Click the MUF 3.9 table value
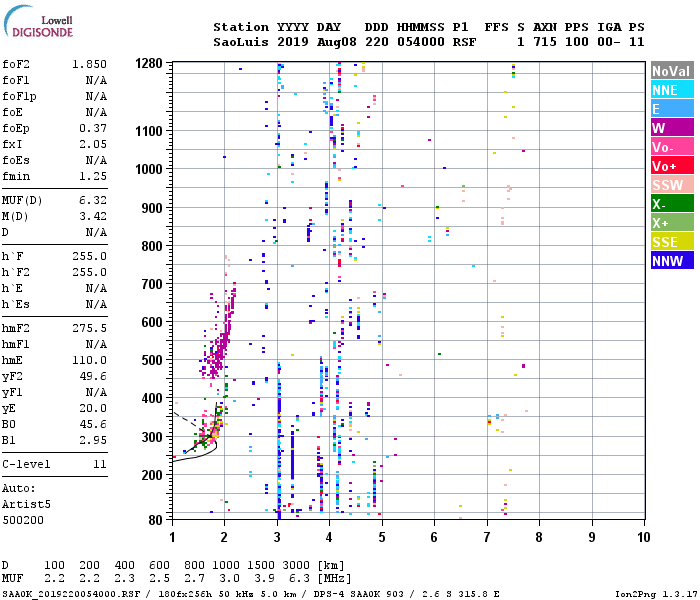This screenshot has height=600, width=700. (x=264, y=578)
